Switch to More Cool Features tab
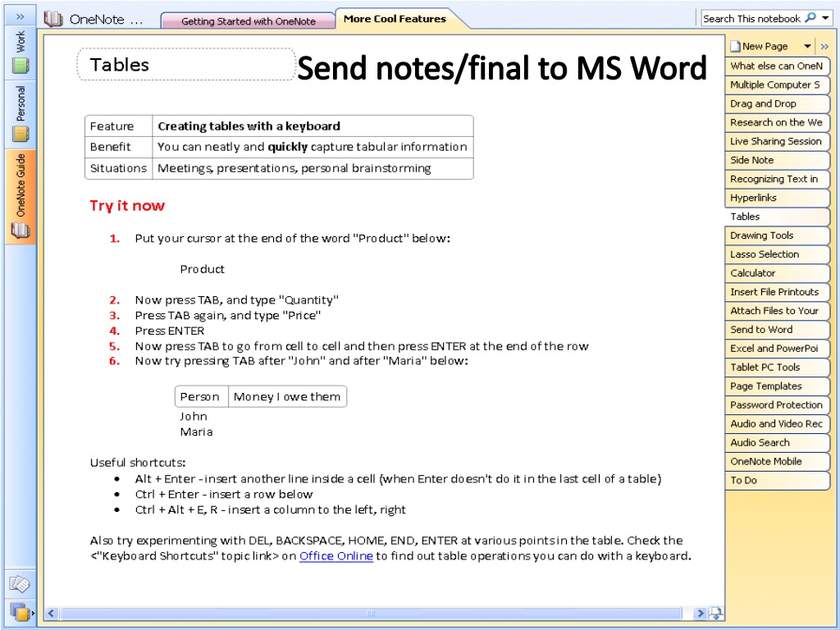The width and height of the screenshot is (840, 630). [395, 19]
